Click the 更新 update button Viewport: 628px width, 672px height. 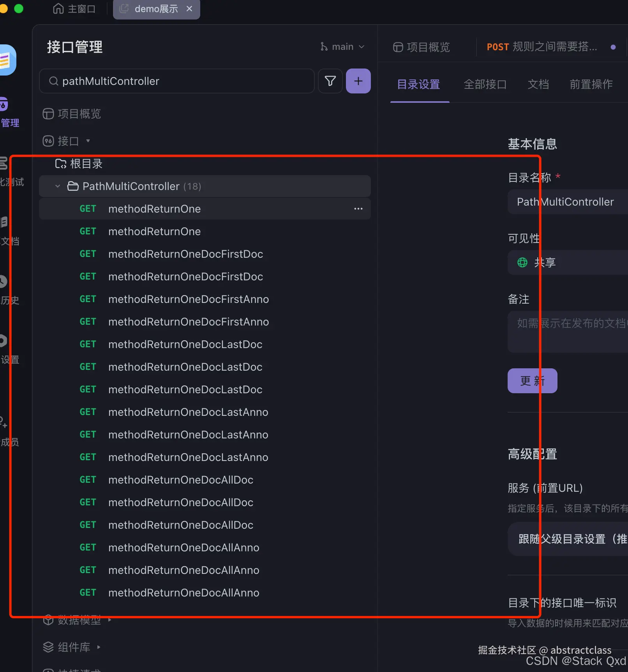(532, 380)
